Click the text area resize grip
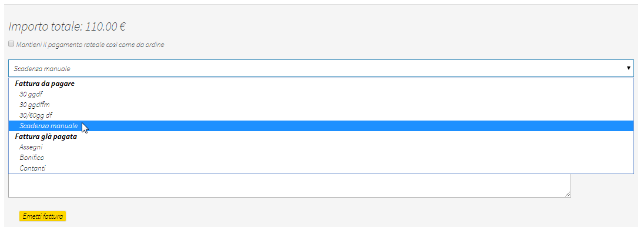Viewport: 644px width, 227px height. (568, 194)
